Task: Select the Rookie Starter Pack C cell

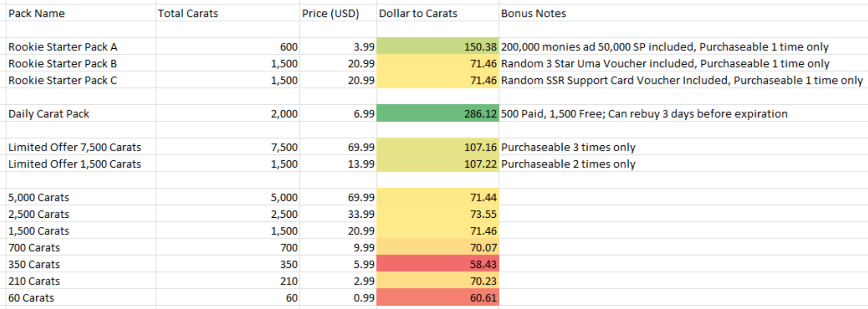Action: coord(81,80)
